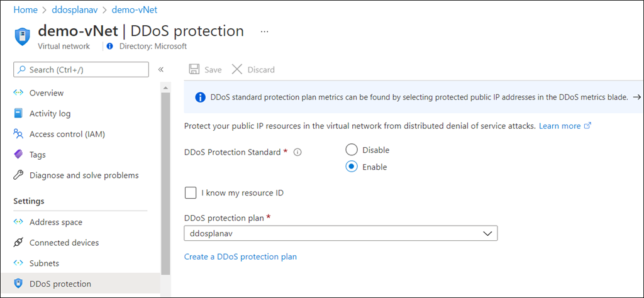Select the Disable radio button
The width and height of the screenshot is (644, 298).
(352, 150)
